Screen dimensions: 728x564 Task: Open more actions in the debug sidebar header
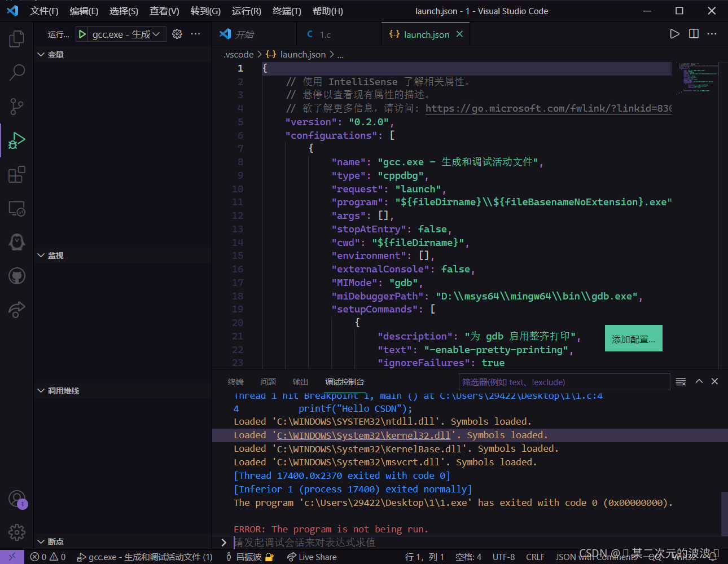(x=196, y=34)
